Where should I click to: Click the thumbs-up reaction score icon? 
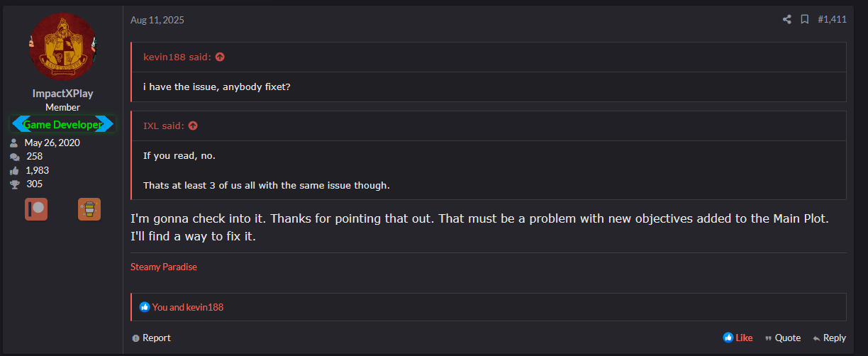(x=14, y=171)
